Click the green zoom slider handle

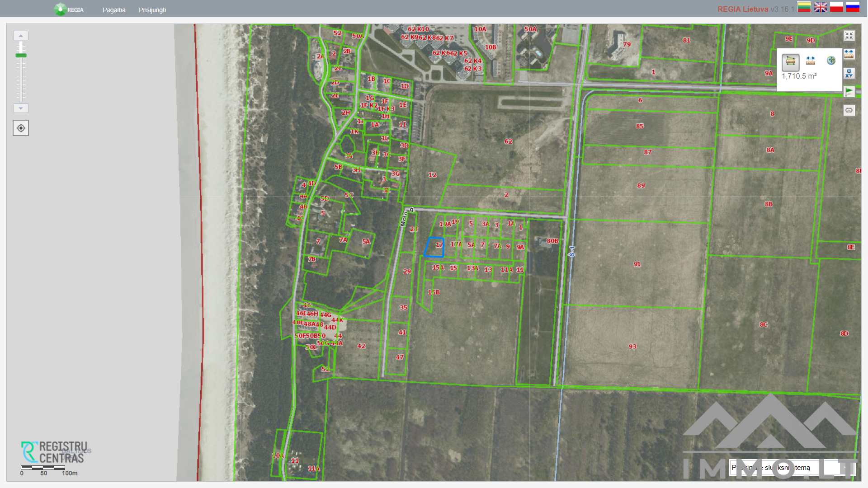21,56
